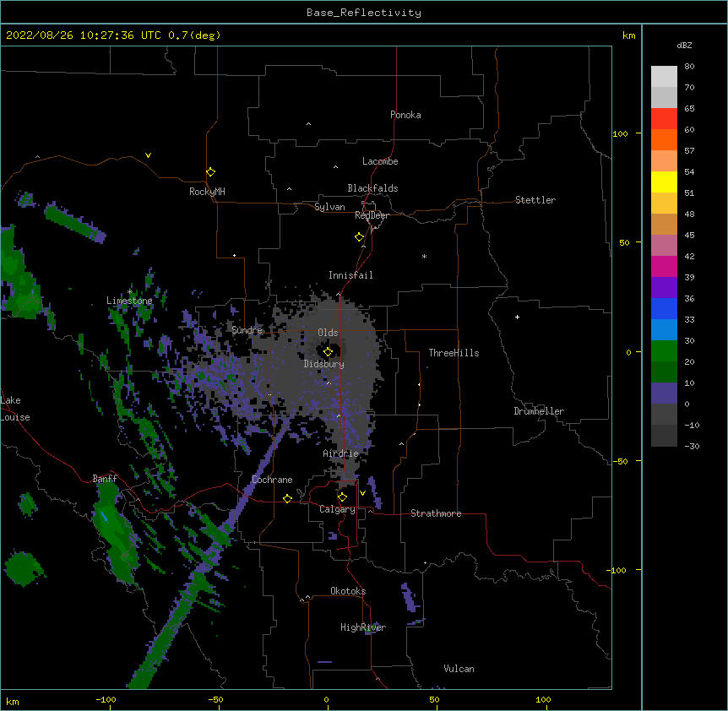728x711 pixels.
Task: Click the 100 tick label on right axis
Action: (x=620, y=133)
